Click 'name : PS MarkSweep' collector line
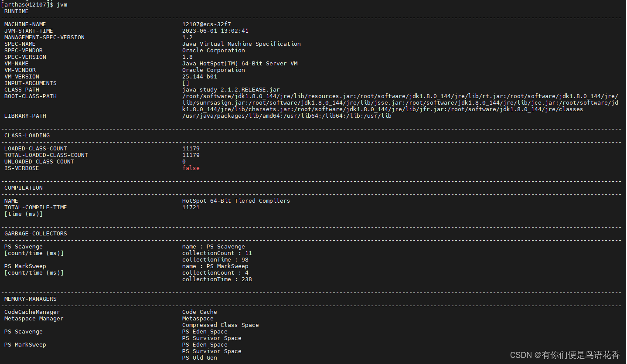This screenshot has height=364, width=627. (215, 266)
